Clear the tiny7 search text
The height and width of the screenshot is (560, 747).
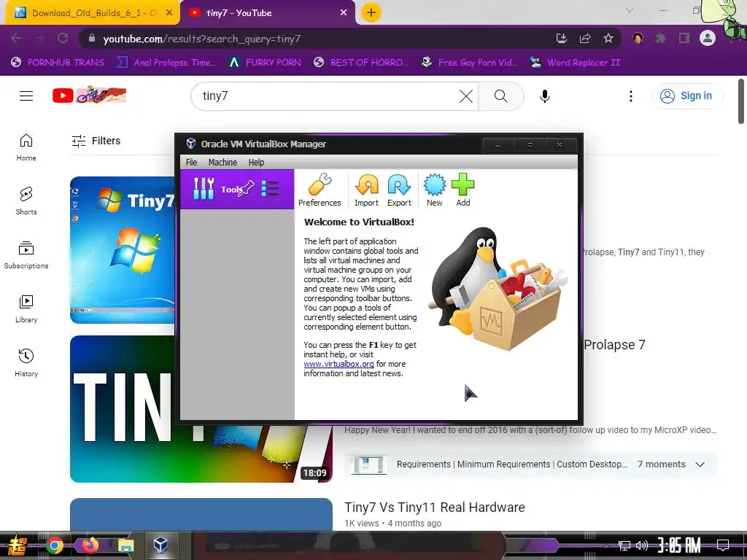pyautogui.click(x=466, y=96)
